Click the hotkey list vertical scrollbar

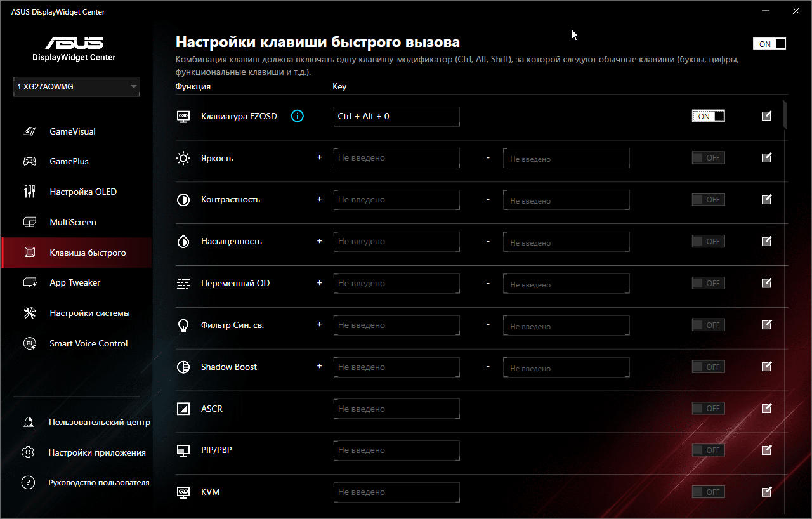[785, 114]
